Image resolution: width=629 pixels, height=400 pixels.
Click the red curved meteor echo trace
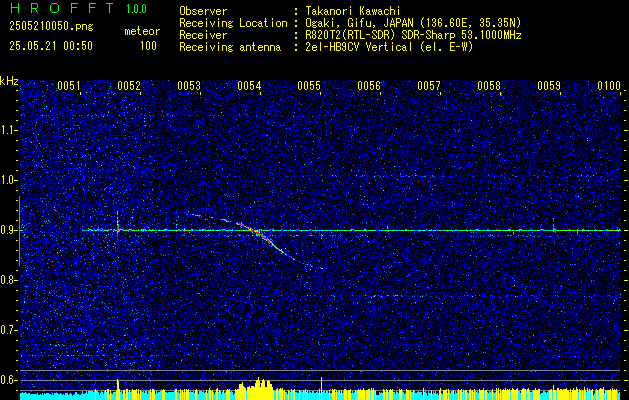click(x=261, y=236)
